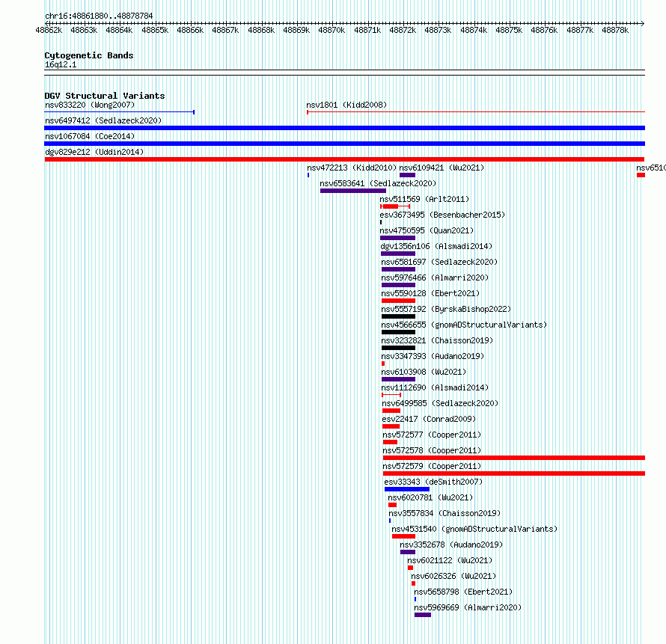Select nsv3347393 (Audano2019) label
This screenshot has height=644, width=666.
[433, 356]
